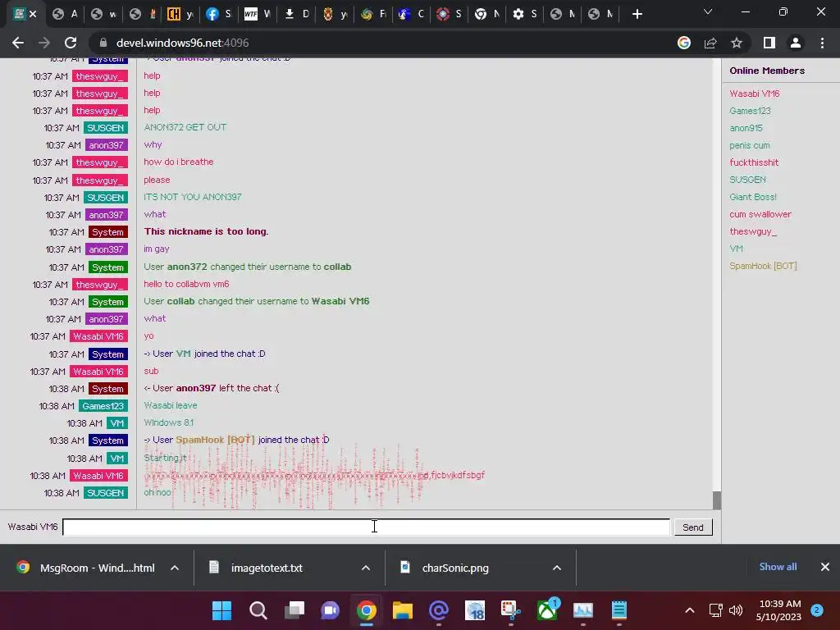Open the notification center badge
Screen dimensions: 840x630
click(817, 610)
